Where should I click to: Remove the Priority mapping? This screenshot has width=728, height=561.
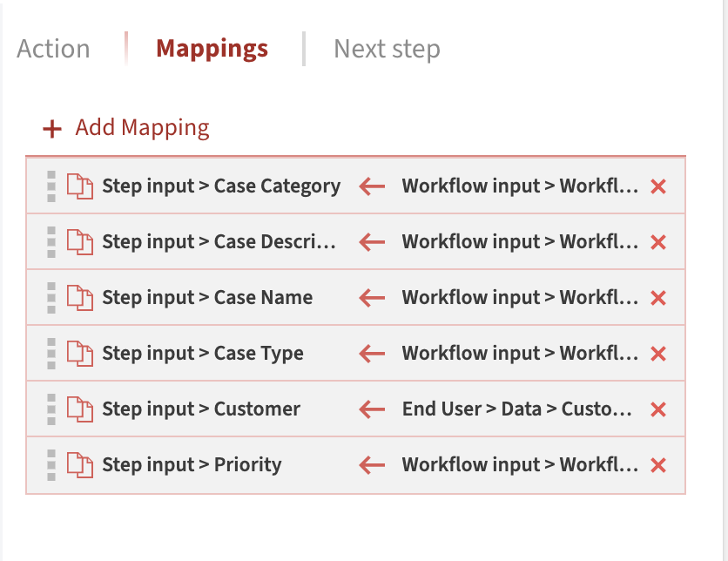[659, 464]
